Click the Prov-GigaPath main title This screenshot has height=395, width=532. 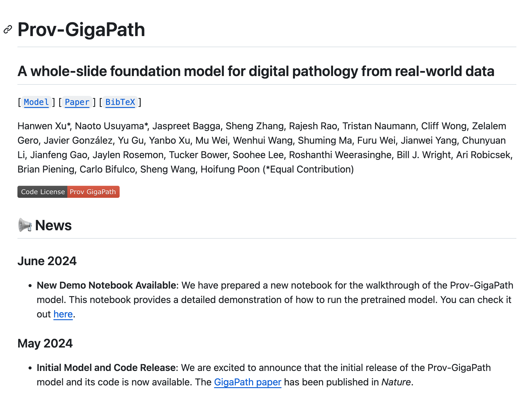(x=81, y=29)
